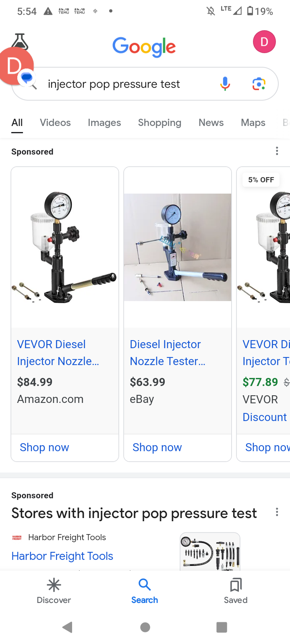Open the Diesel Injector Nozzle Tester title link
The image size is (290, 644).
pos(168,353)
